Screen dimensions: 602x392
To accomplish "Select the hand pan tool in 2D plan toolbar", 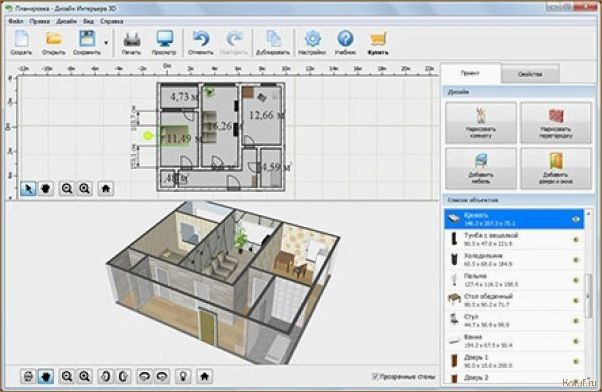I will click(x=46, y=188).
